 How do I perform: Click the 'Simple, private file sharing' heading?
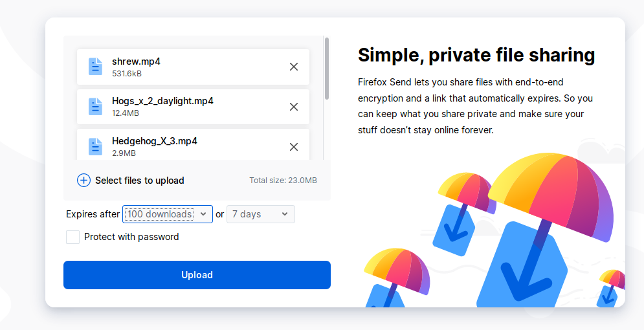tap(476, 55)
